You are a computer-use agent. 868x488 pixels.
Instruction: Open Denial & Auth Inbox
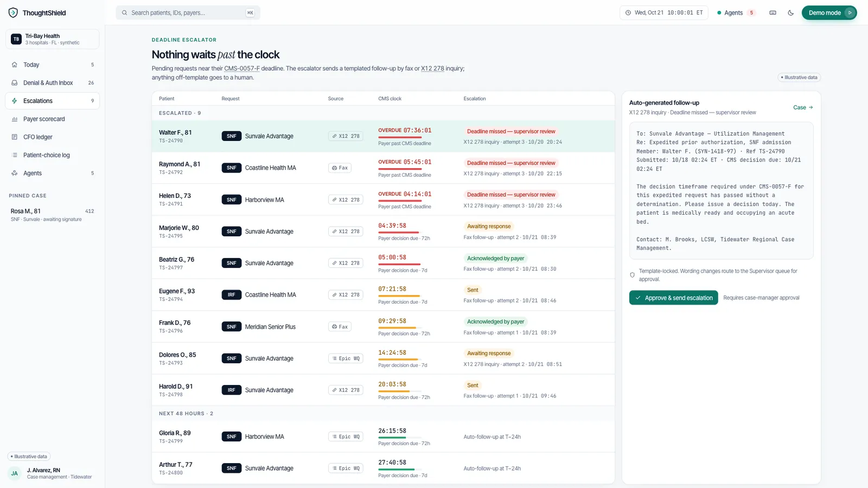click(53, 83)
